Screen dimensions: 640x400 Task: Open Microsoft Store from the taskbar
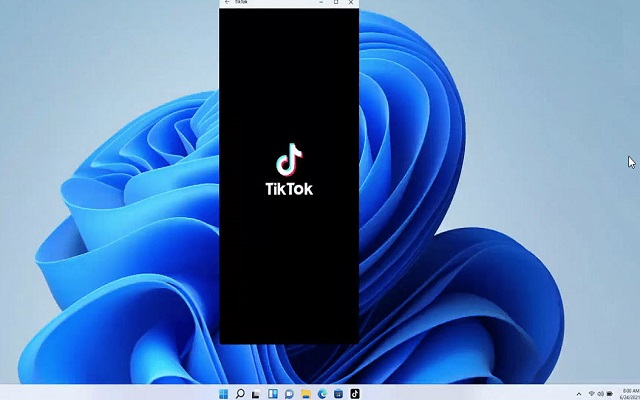tap(338, 394)
